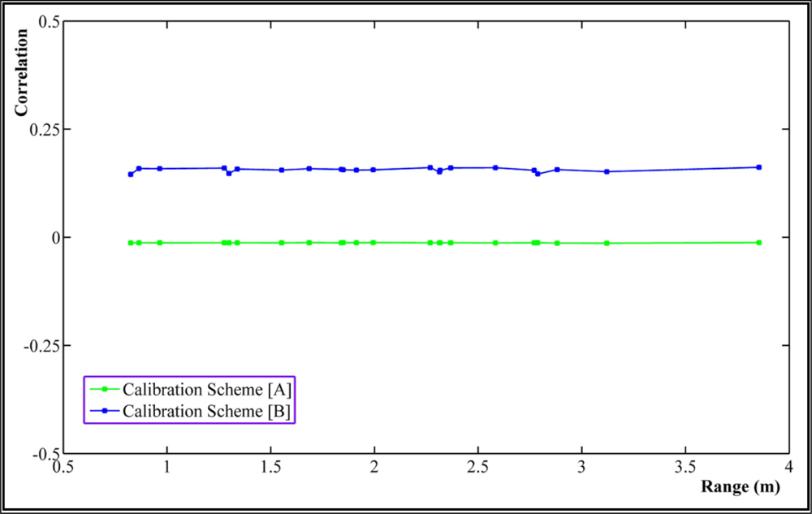Click the rightmost green data point
Image resolution: width=812 pixels, height=514 pixels.
point(758,243)
